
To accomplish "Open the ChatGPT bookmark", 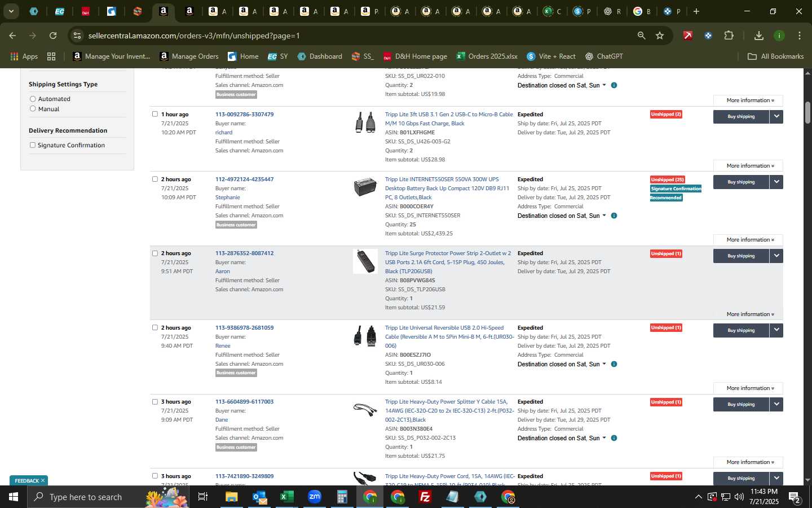I will tap(604, 56).
